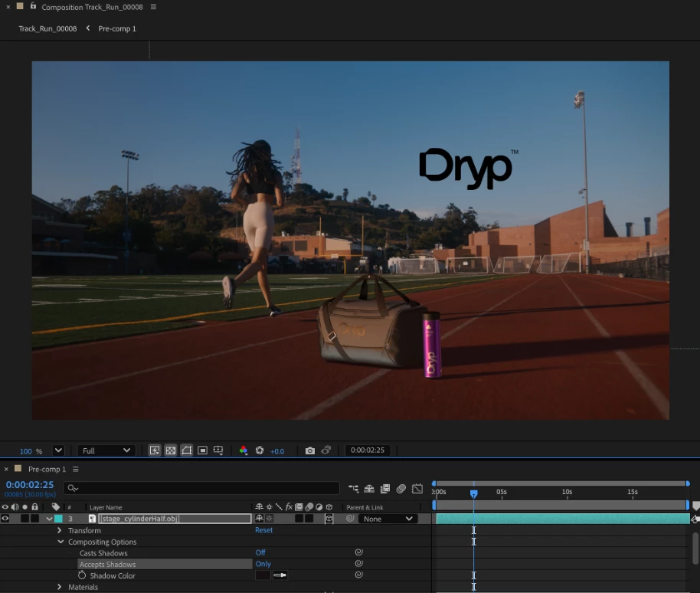The width and height of the screenshot is (700, 593).
Task: Select the Shadow Color eyedropper
Action: [280, 575]
